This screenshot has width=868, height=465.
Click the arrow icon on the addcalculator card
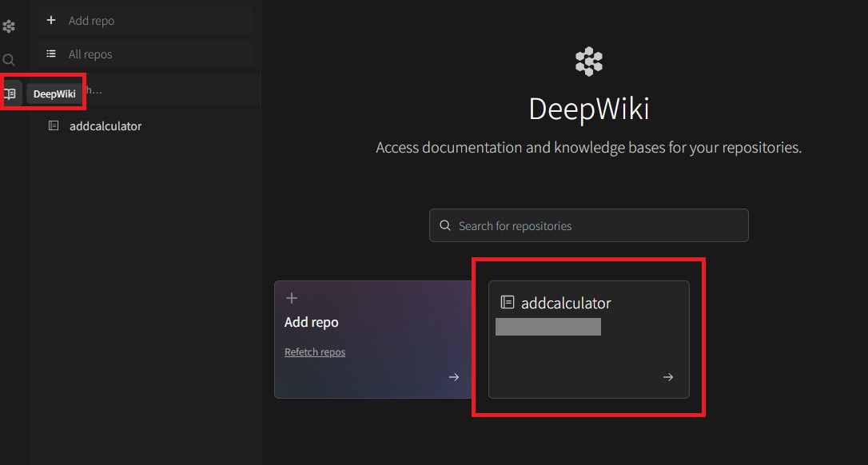pyautogui.click(x=667, y=377)
